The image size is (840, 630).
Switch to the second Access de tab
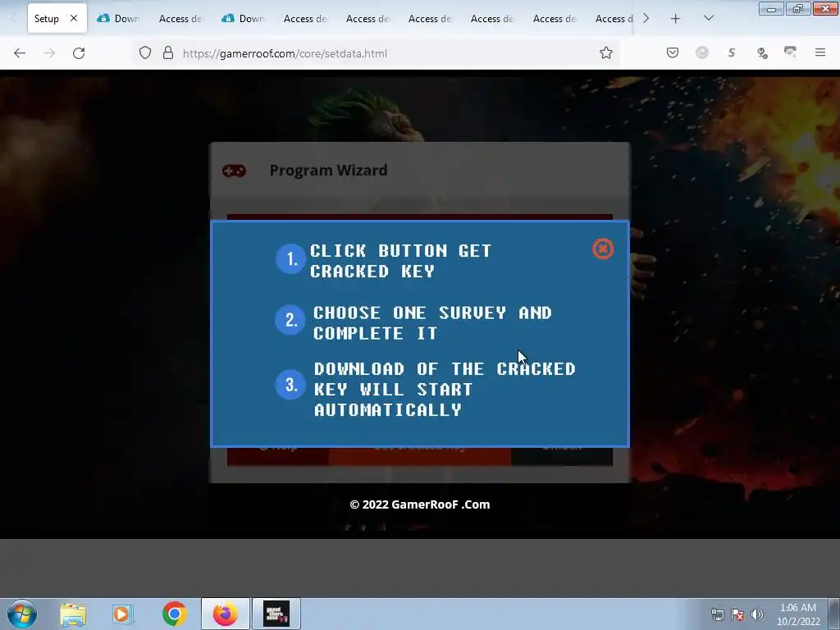point(306,19)
